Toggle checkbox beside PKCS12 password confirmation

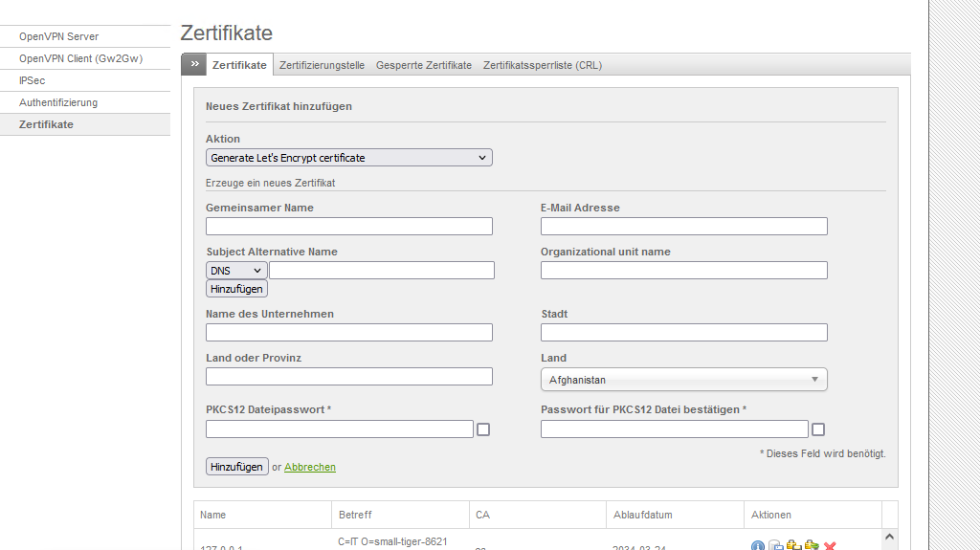[818, 429]
